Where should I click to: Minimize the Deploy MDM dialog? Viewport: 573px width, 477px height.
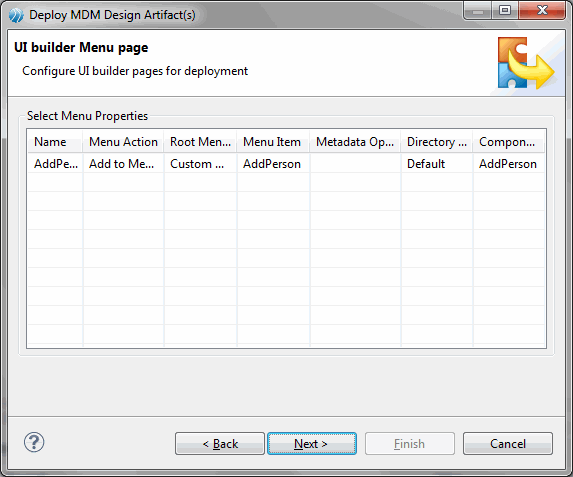[x=477, y=11]
